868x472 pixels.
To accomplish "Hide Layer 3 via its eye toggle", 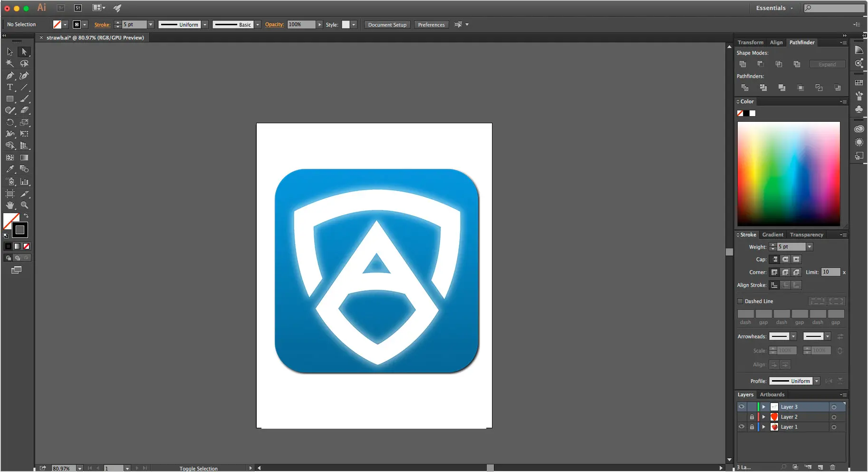I will pos(742,407).
